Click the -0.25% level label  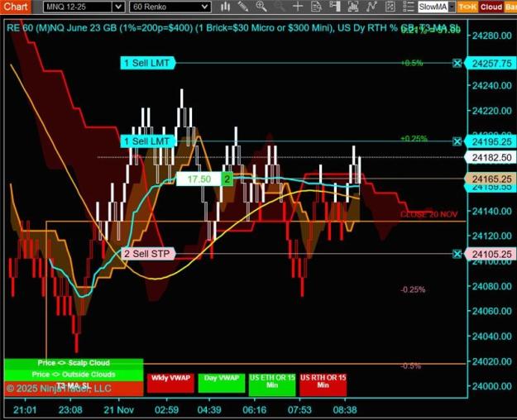coord(413,289)
